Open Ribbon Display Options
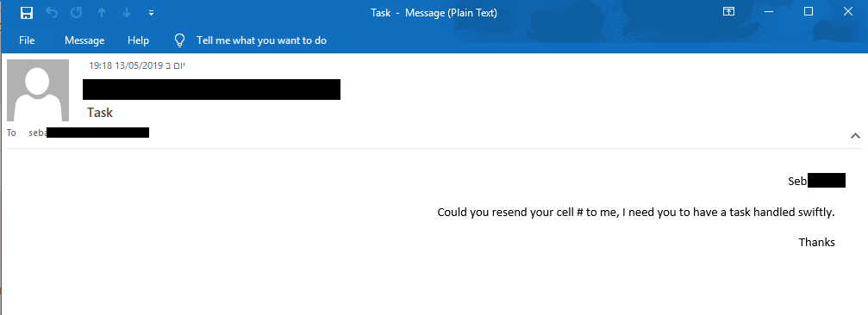868x315 pixels. tap(728, 11)
